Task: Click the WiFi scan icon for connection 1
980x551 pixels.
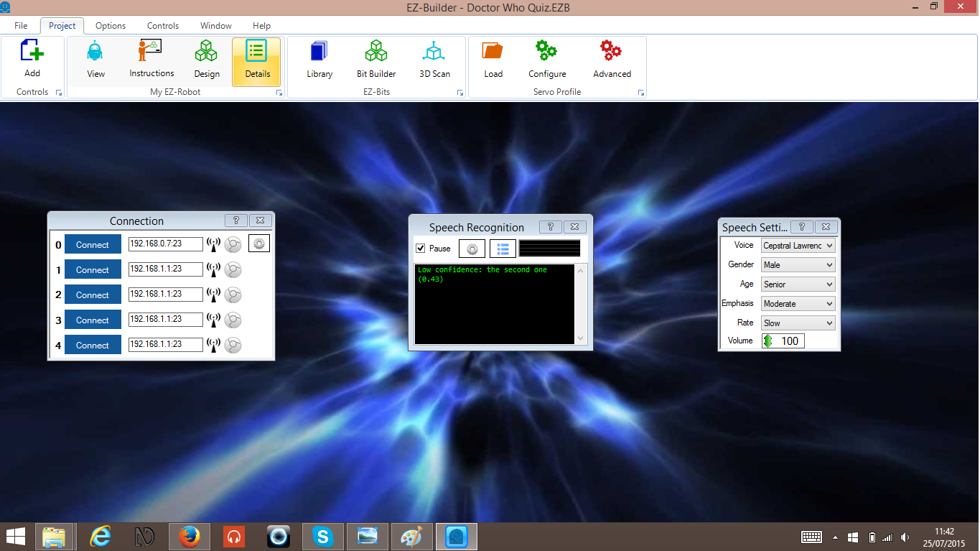Action: click(x=213, y=270)
